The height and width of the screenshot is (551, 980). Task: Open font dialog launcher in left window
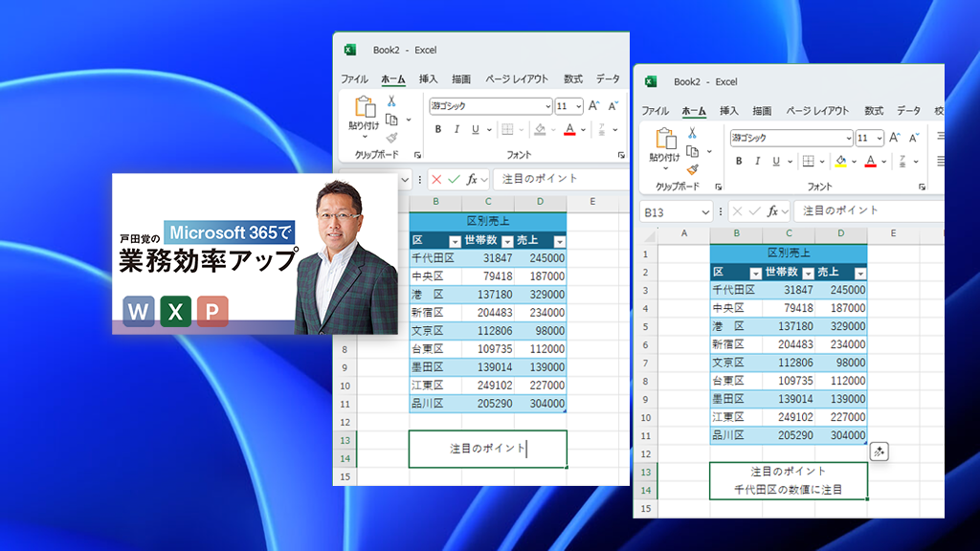tap(621, 155)
